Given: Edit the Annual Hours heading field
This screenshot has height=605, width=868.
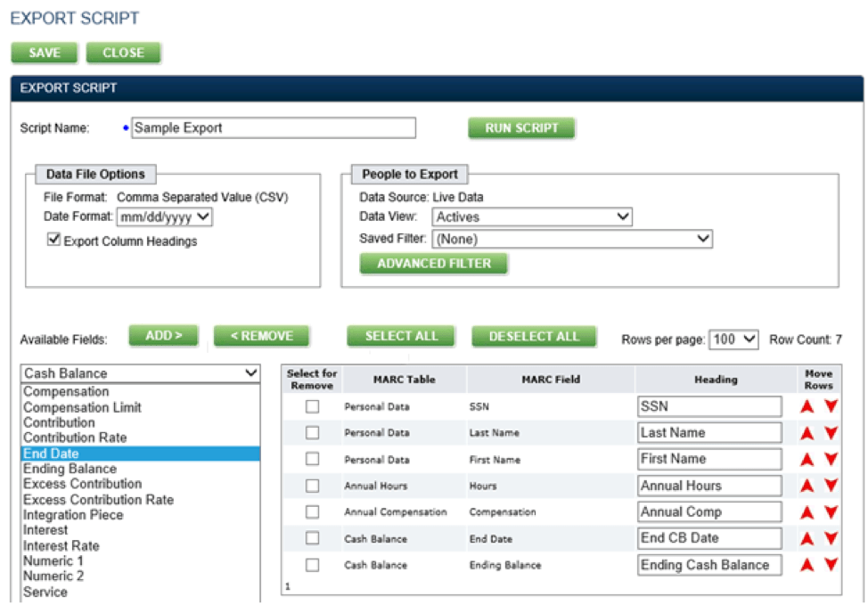Looking at the screenshot, I should tap(709, 486).
